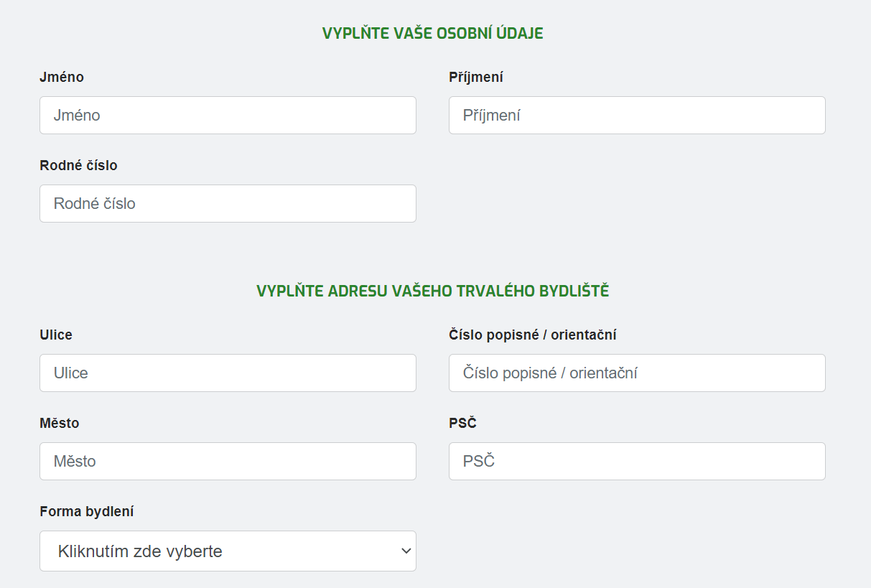Click the Jméno text input field
This screenshot has width=871, height=588.
coord(228,115)
